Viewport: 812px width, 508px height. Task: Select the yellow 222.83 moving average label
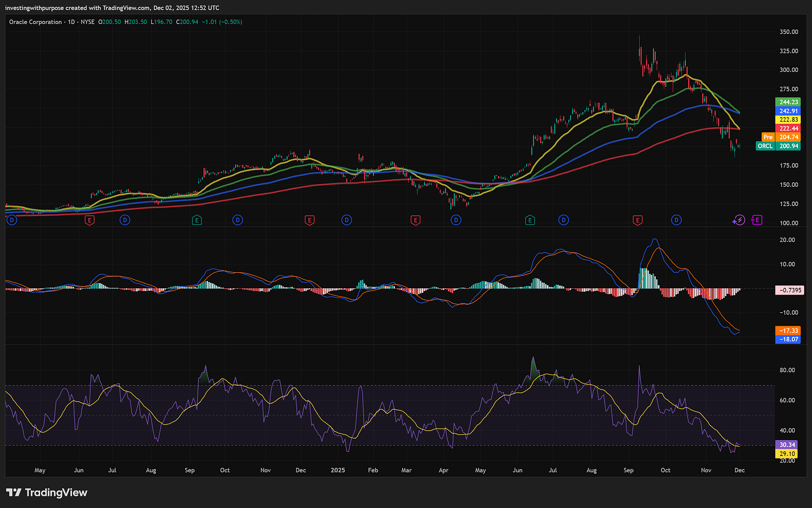click(788, 120)
